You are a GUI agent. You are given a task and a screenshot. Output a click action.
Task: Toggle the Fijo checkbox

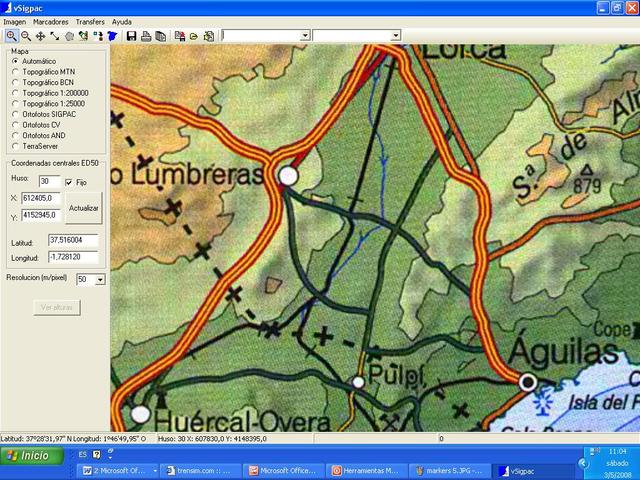tap(69, 182)
